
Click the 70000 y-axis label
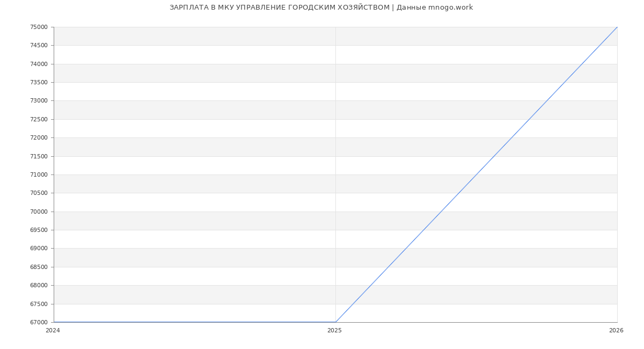(39, 212)
